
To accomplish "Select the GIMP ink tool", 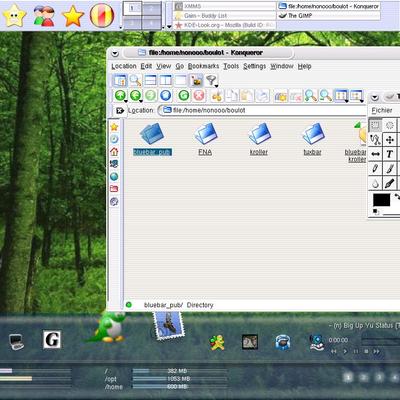I will (390, 183).
